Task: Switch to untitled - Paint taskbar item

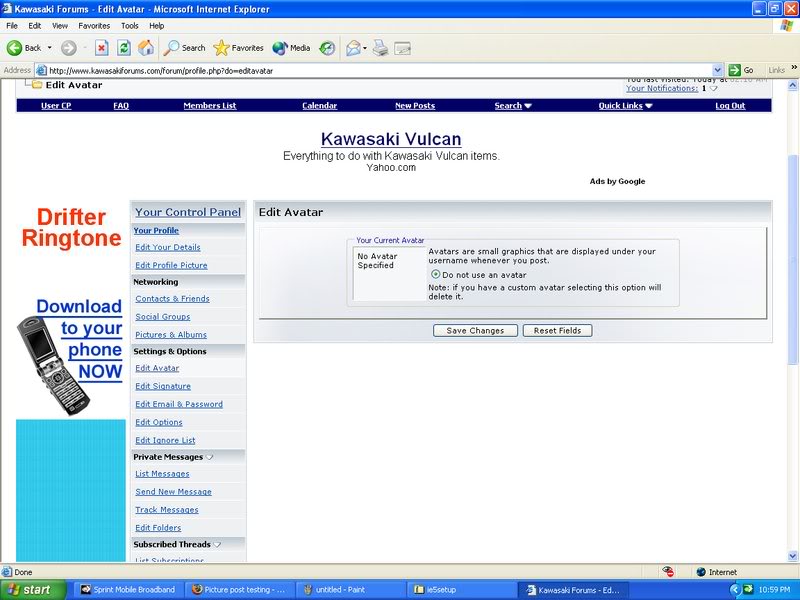Action: [x=350, y=590]
